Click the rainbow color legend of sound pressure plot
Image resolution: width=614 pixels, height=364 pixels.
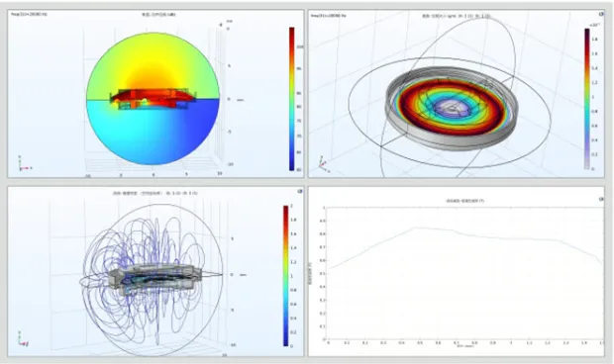click(292, 99)
